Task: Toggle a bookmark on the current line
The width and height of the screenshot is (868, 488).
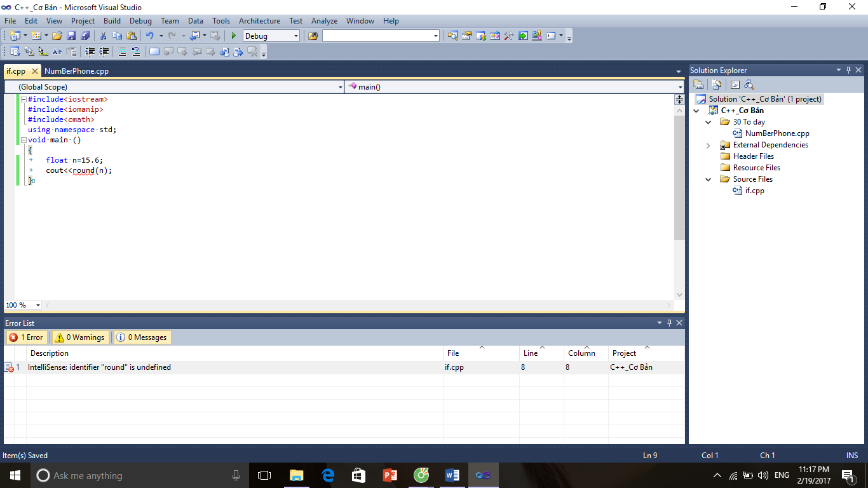Action: 154,52
